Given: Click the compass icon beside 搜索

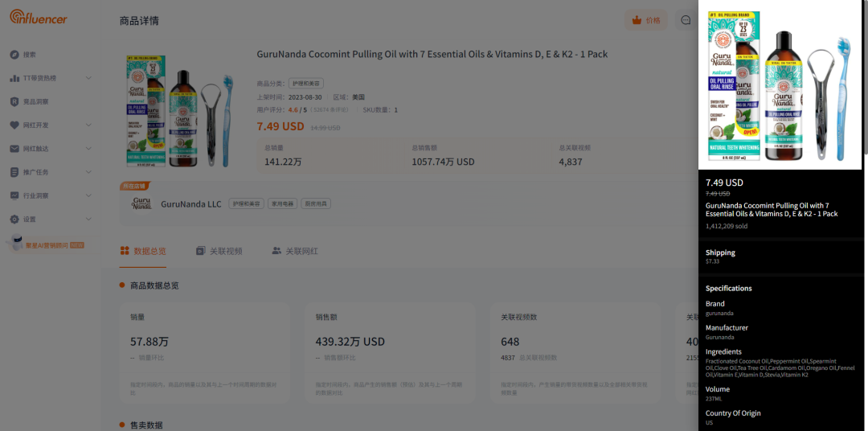Looking at the screenshot, I should pos(14,55).
